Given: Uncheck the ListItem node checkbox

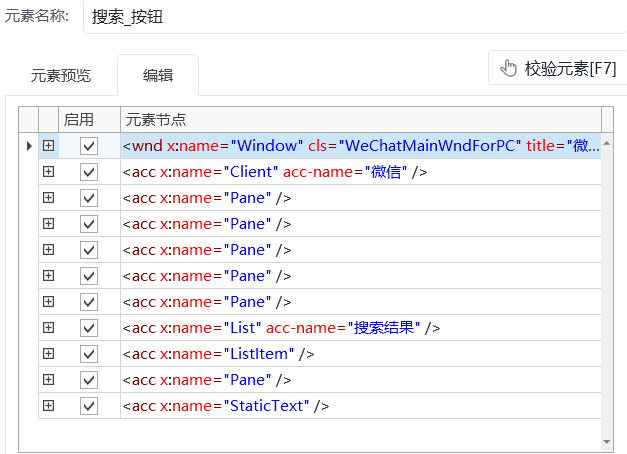Looking at the screenshot, I should pyautogui.click(x=89, y=354).
